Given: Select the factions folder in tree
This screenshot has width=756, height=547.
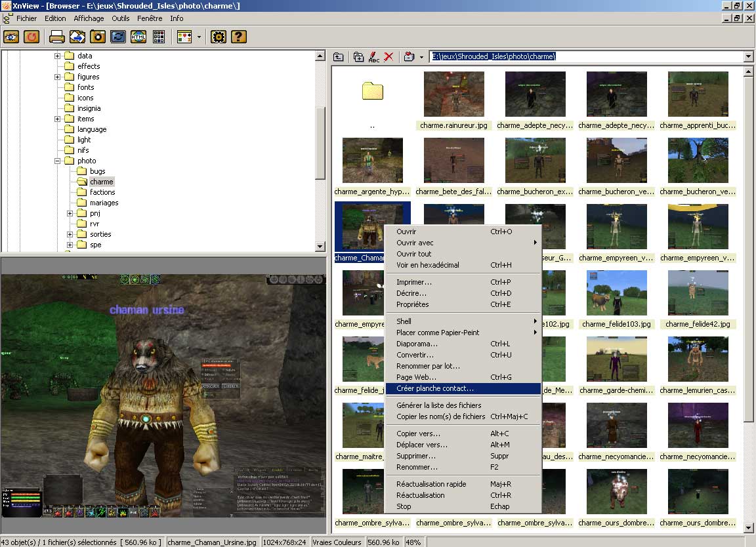Looking at the screenshot, I should [x=102, y=192].
